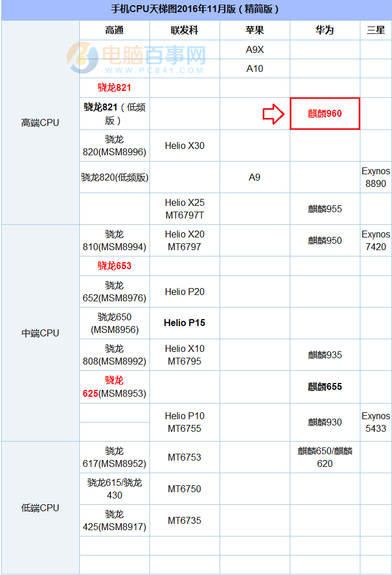
Task: Click the 骁龙615/骁龙430 cell
Action: click(114, 489)
